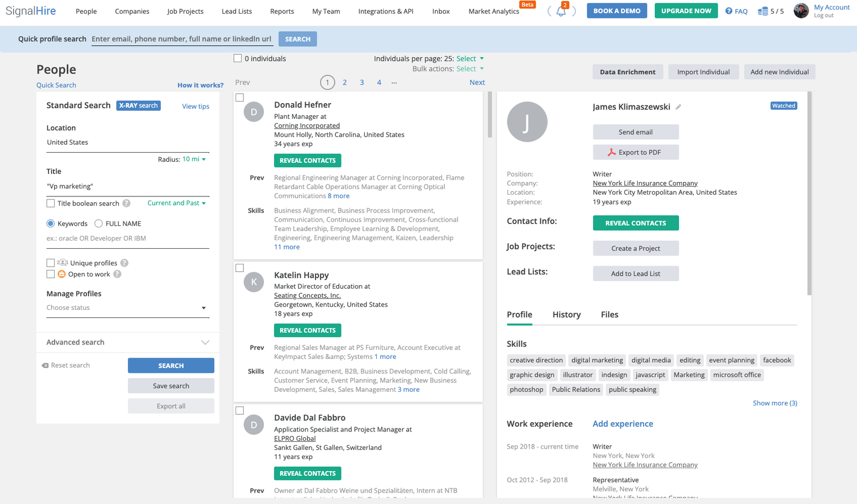
Task: Open Choose status dropdown
Action: tap(128, 308)
